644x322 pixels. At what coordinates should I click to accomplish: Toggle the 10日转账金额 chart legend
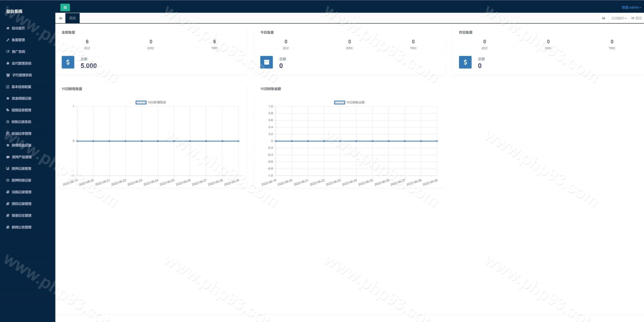349,102
